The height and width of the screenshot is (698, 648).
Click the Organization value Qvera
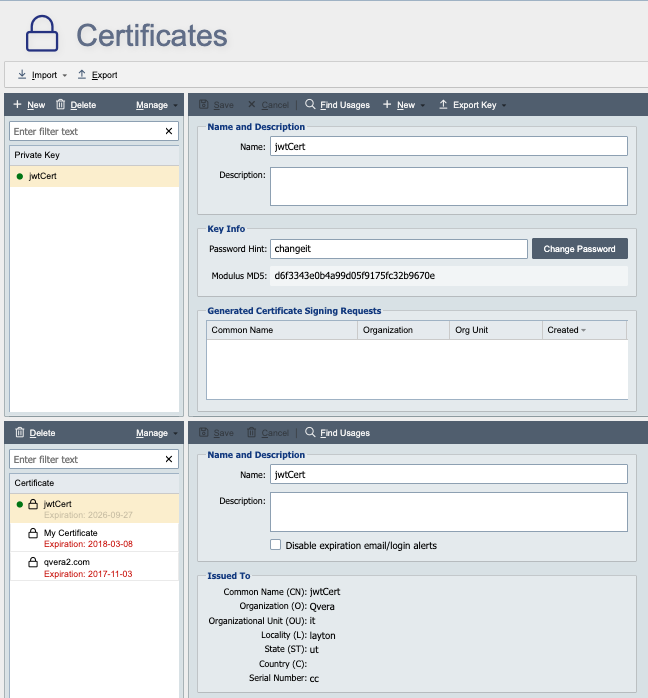pos(322,607)
